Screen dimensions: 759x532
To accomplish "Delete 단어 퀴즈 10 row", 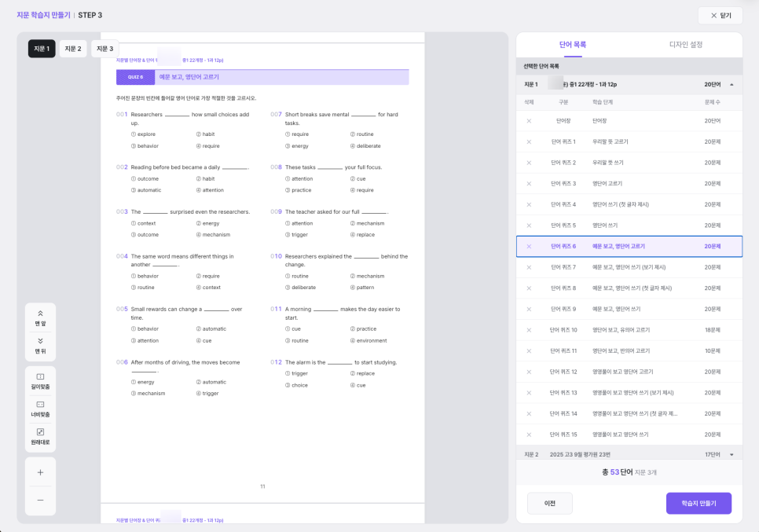I will [x=529, y=330].
